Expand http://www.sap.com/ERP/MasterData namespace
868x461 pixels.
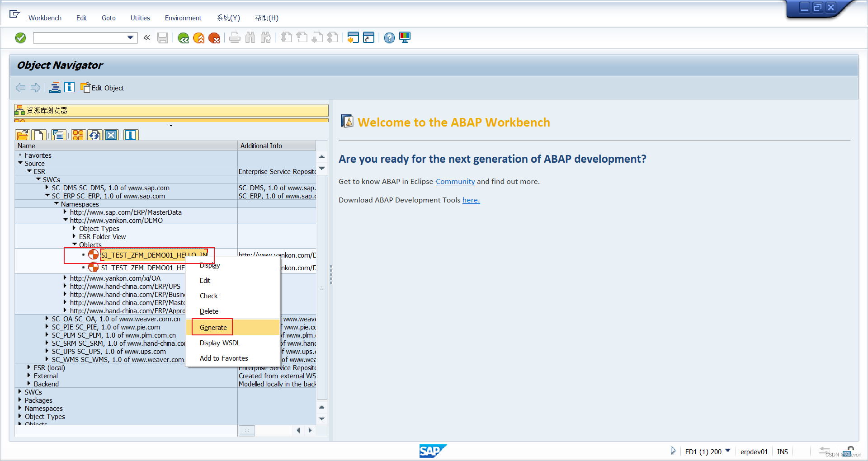[65, 212]
